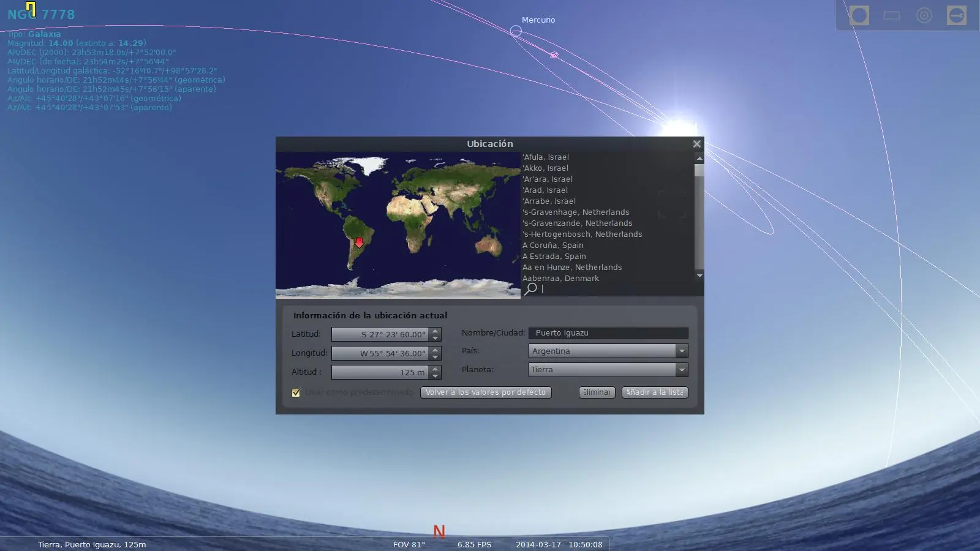Click the city list scrollbar handle

click(x=699, y=170)
